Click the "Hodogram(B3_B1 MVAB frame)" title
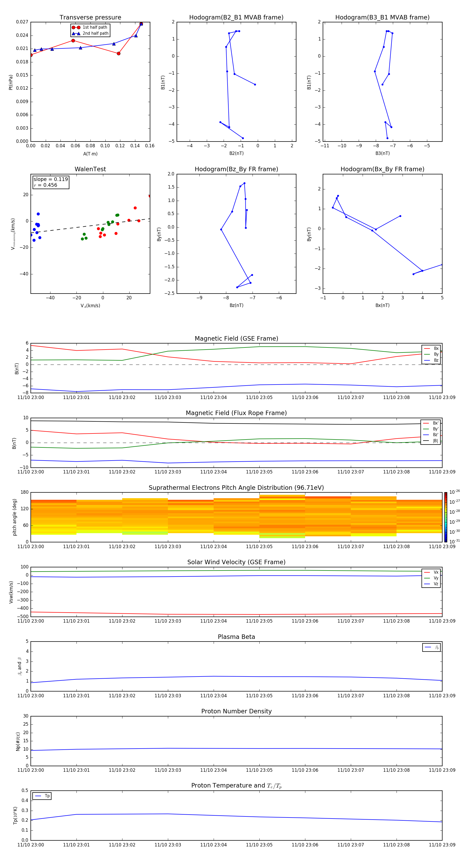Image resolution: width=473 pixels, height=868 pixels. pos(382,18)
